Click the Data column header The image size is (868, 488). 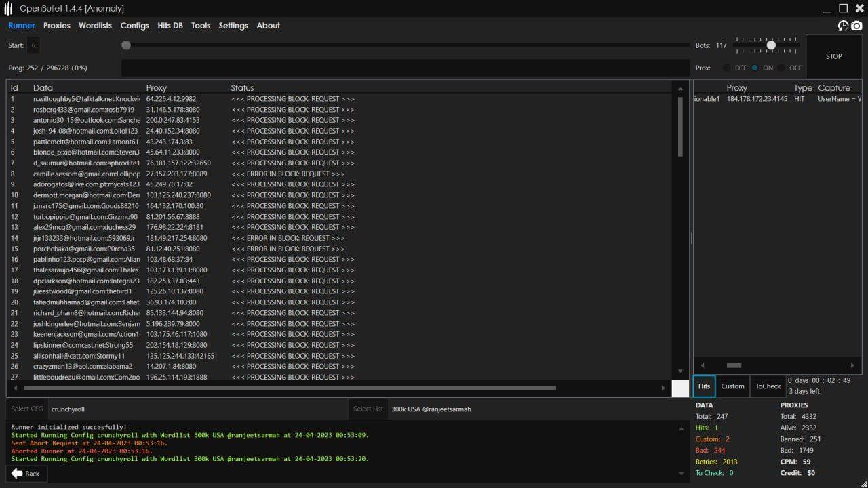43,88
